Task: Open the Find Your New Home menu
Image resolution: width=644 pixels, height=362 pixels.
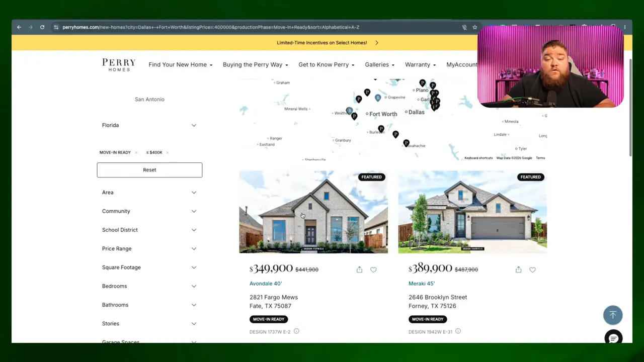Action: pyautogui.click(x=180, y=64)
